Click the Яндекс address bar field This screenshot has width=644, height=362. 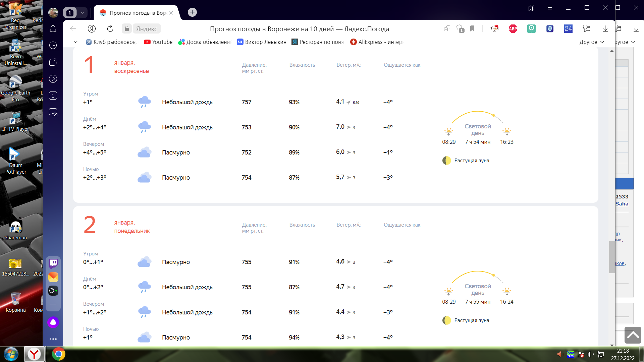[147, 29]
